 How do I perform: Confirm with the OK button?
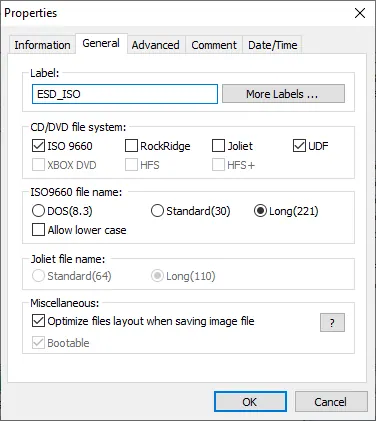(x=250, y=402)
